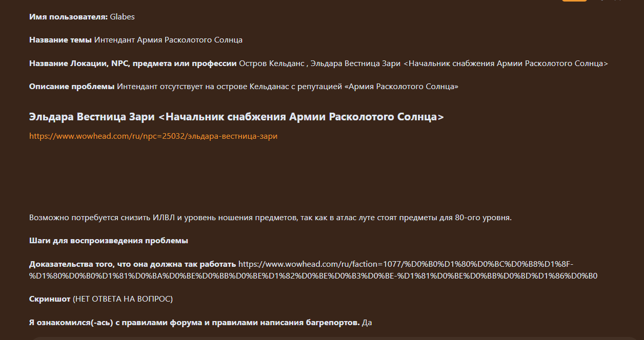Click the 'Доказательства того, что она должна так работать' label
The image size is (644, 340).
click(132, 264)
